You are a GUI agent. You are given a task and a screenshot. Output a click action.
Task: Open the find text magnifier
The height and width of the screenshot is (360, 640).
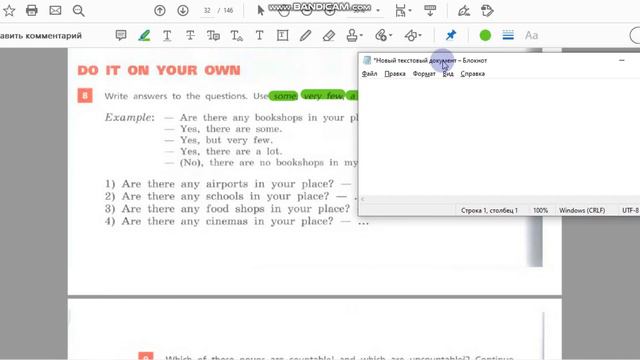point(78,11)
